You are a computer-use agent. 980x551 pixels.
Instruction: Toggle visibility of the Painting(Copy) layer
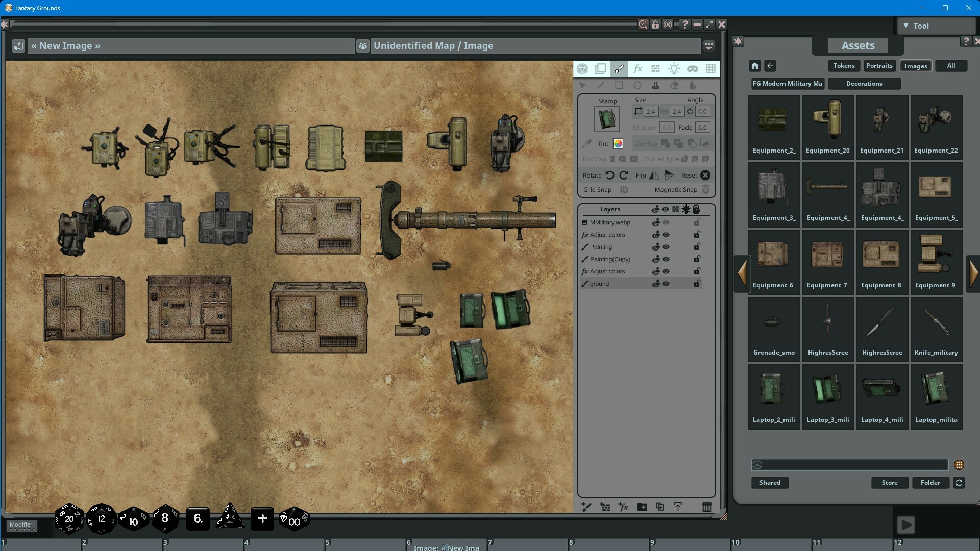coord(666,259)
